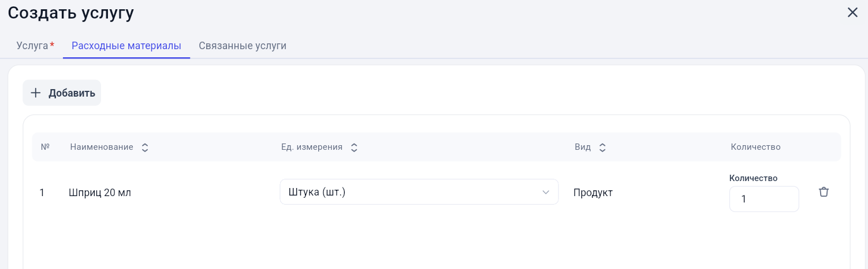Screen dimensions: 868x269
Task: Click the Вид column header text
Action: tap(583, 147)
